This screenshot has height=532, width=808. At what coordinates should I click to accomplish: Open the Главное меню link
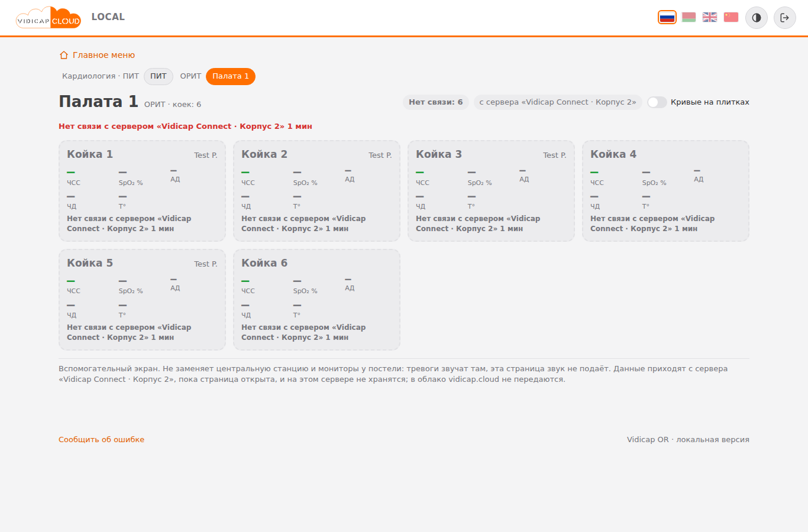click(x=104, y=55)
